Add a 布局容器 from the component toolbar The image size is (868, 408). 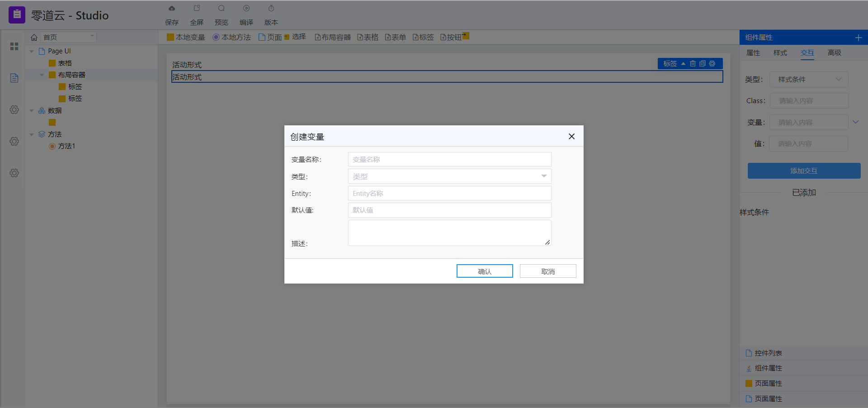pyautogui.click(x=333, y=37)
